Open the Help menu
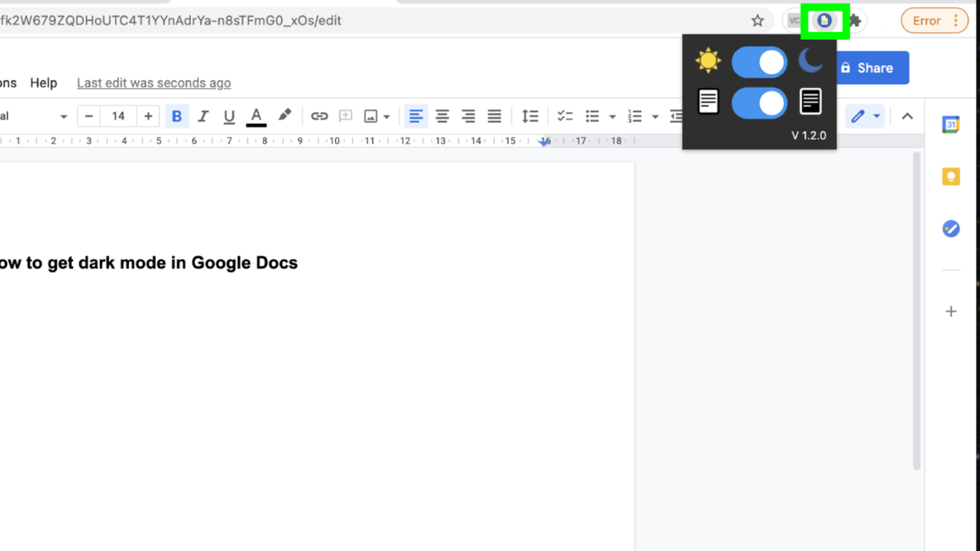Image resolution: width=980 pixels, height=551 pixels. tap(43, 82)
